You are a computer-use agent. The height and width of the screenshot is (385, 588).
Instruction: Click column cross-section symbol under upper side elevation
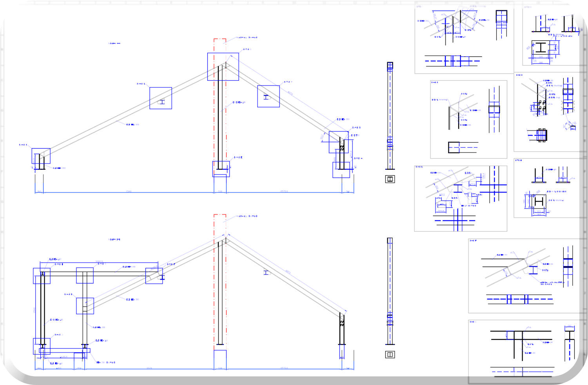[x=390, y=179]
